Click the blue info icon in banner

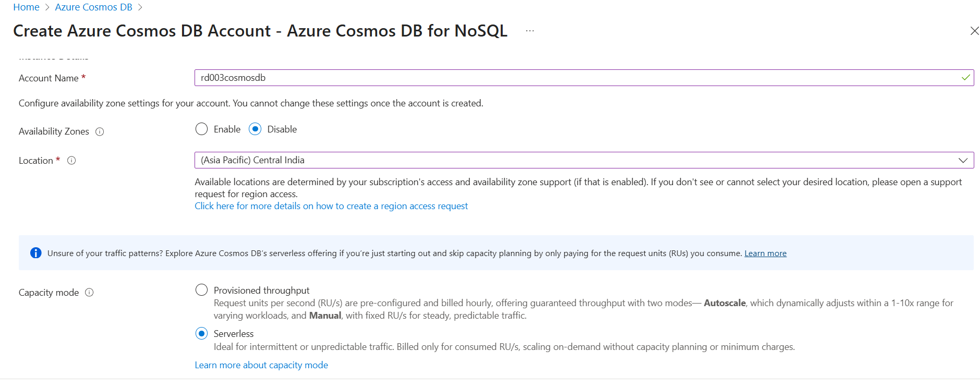(35, 253)
